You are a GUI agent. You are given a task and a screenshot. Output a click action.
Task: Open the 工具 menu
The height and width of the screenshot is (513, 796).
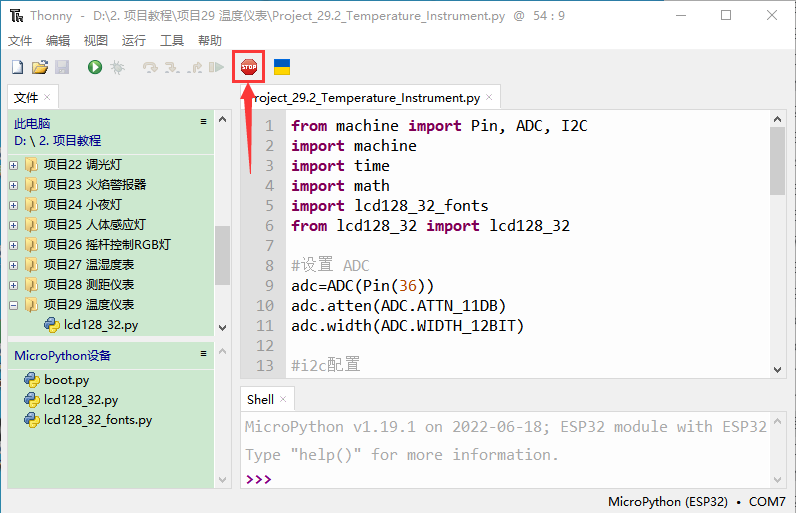(x=172, y=40)
